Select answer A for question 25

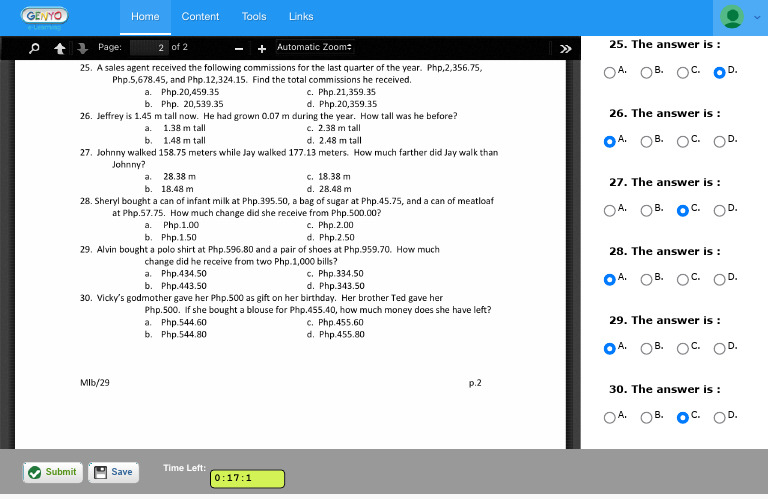click(609, 72)
